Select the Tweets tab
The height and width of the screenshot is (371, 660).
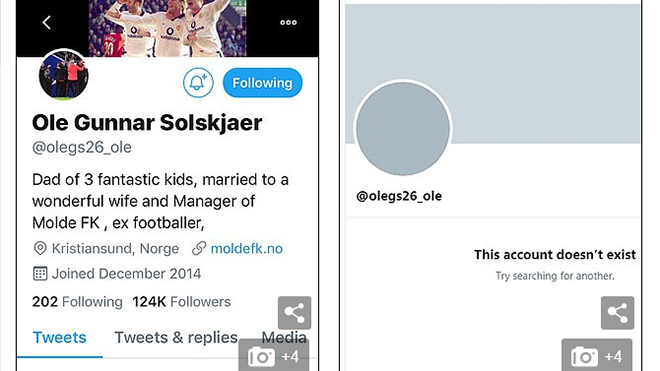(59, 338)
